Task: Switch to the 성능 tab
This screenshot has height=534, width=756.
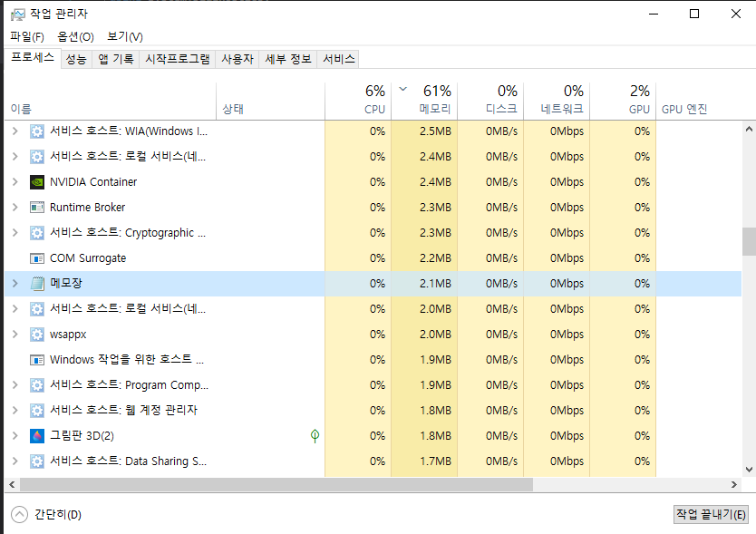Action: 76,59
